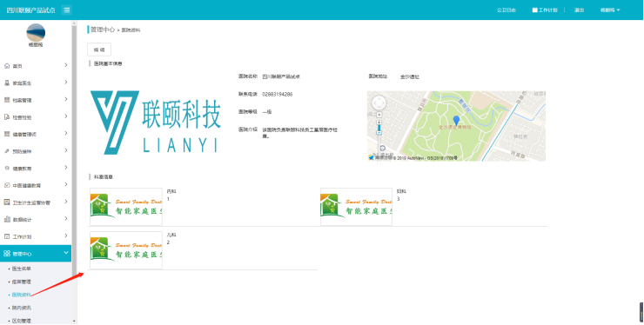Click the 妇科 department thumbnail
The width and height of the screenshot is (644, 325).
[x=356, y=207]
